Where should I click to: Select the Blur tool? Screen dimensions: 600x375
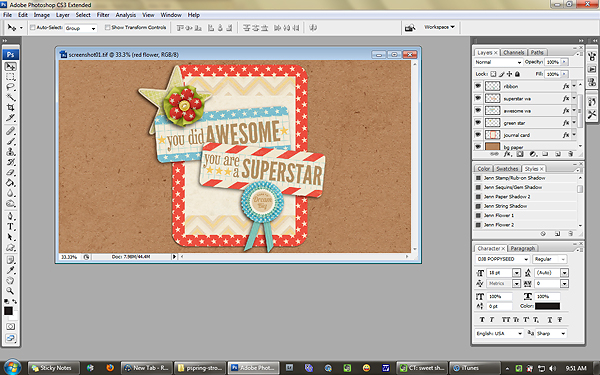(10, 193)
